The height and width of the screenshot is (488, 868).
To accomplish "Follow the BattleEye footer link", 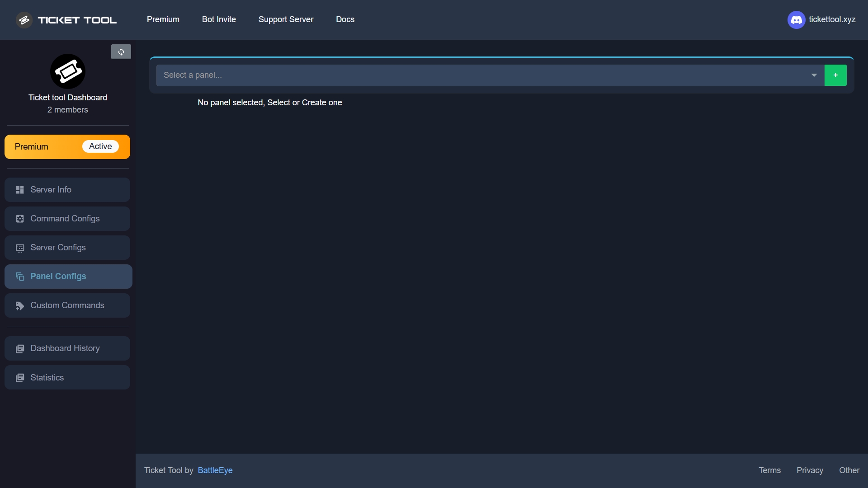I will pyautogui.click(x=215, y=470).
